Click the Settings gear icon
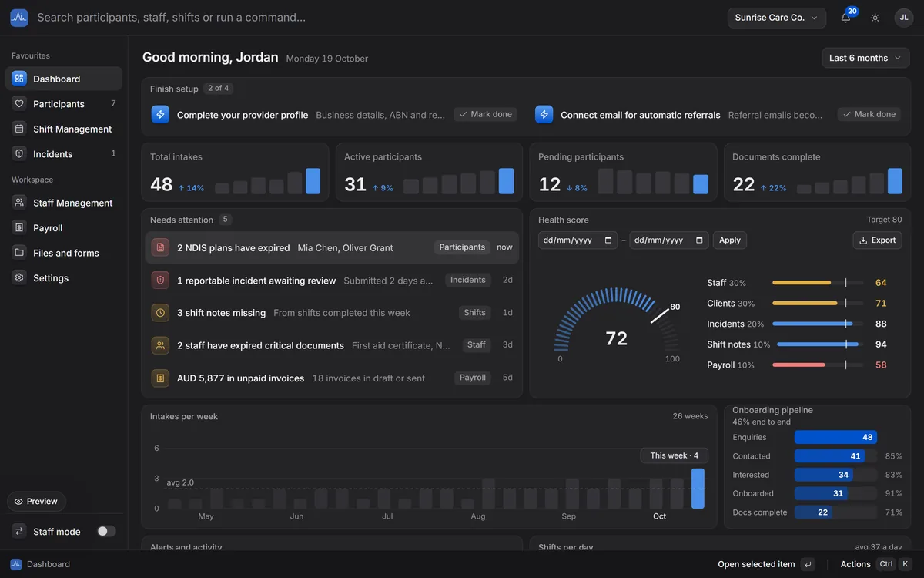 19,277
